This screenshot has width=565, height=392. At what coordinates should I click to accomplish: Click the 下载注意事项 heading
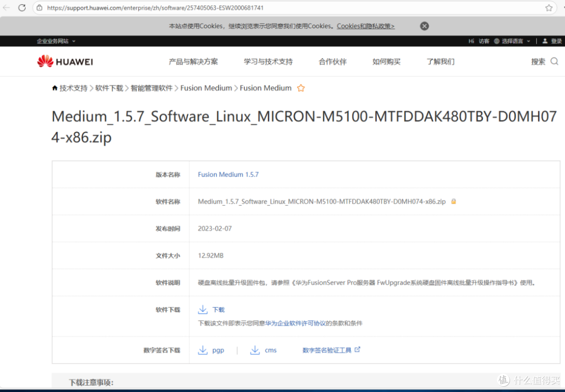pyautogui.click(x=91, y=383)
